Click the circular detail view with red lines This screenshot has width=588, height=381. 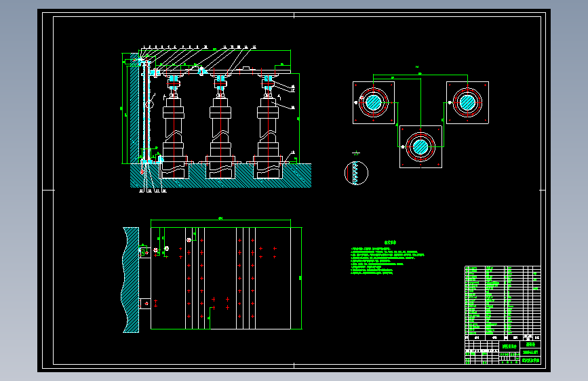[x=356, y=173]
